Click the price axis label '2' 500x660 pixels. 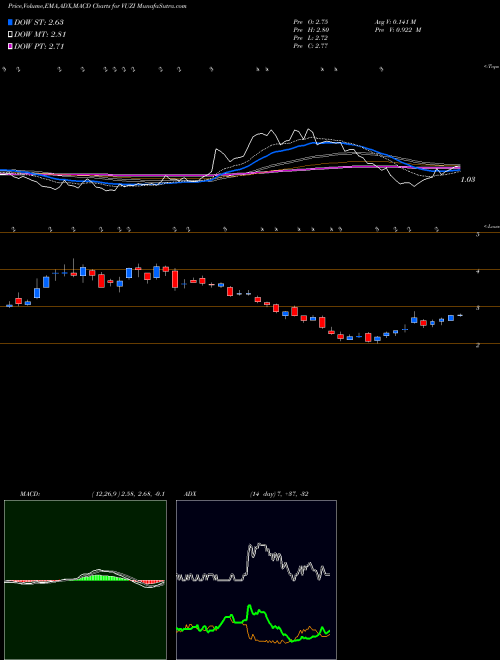tap(478, 346)
